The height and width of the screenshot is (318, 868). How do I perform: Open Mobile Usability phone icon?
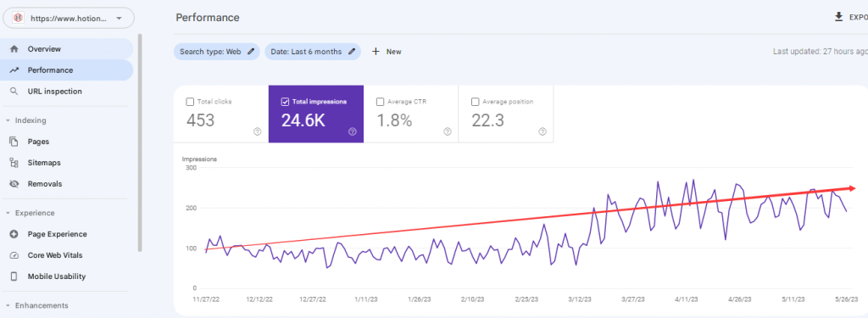14,276
